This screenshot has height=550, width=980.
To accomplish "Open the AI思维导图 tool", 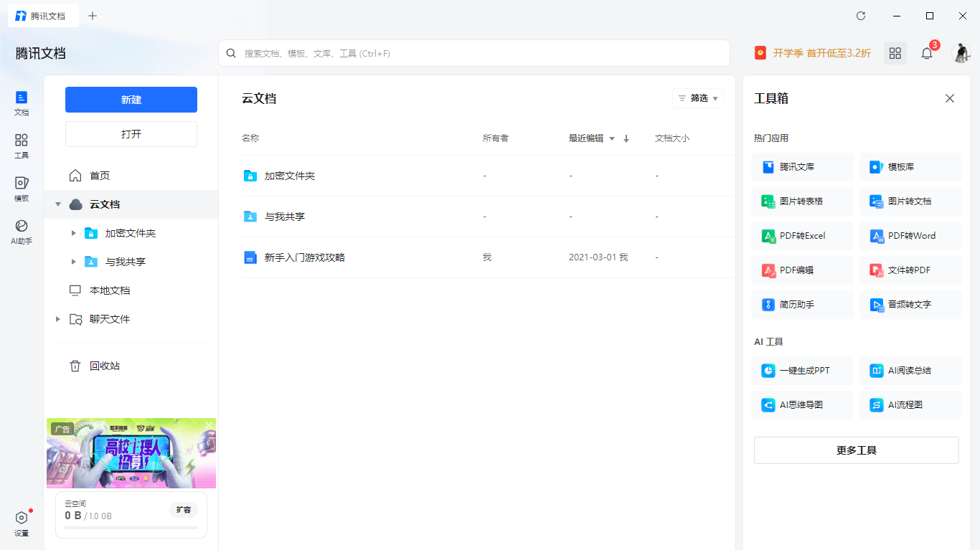I will pyautogui.click(x=802, y=404).
